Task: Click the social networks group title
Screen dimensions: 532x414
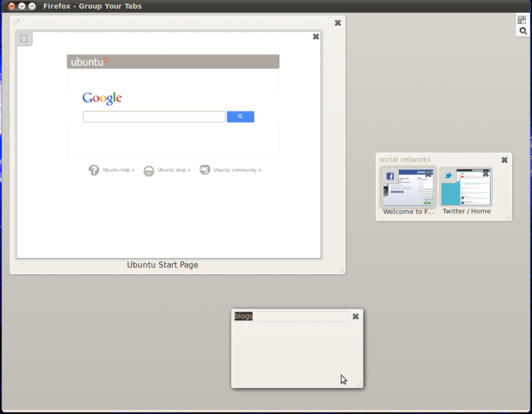Action: (x=405, y=159)
